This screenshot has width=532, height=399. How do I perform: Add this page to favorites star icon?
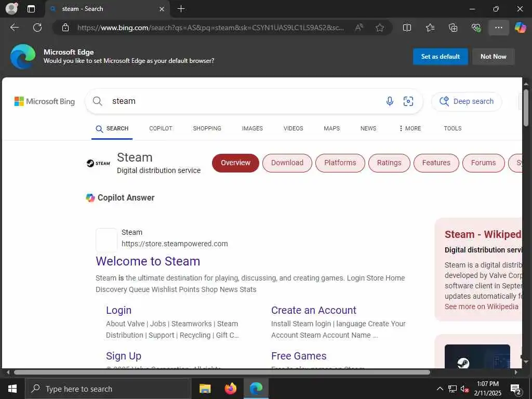pyautogui.click(x=380, y=28)
